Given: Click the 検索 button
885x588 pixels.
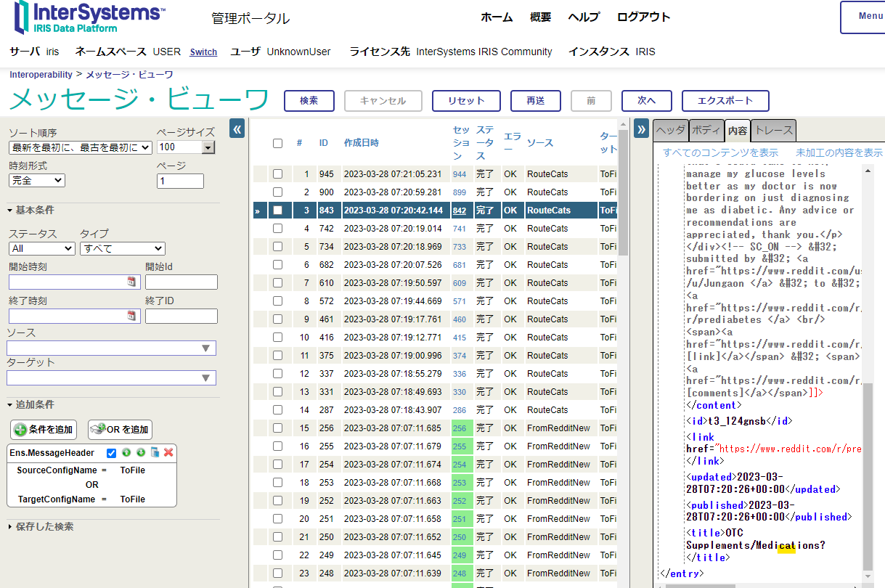Looking at the screenshot, I should pos(309,101).
